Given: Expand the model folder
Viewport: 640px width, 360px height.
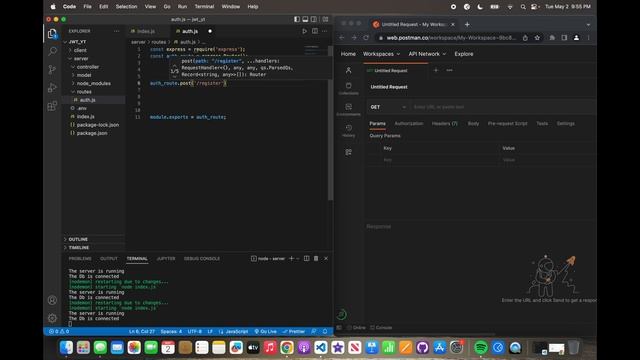Looking at the screenshot, I should pos(84,75).
